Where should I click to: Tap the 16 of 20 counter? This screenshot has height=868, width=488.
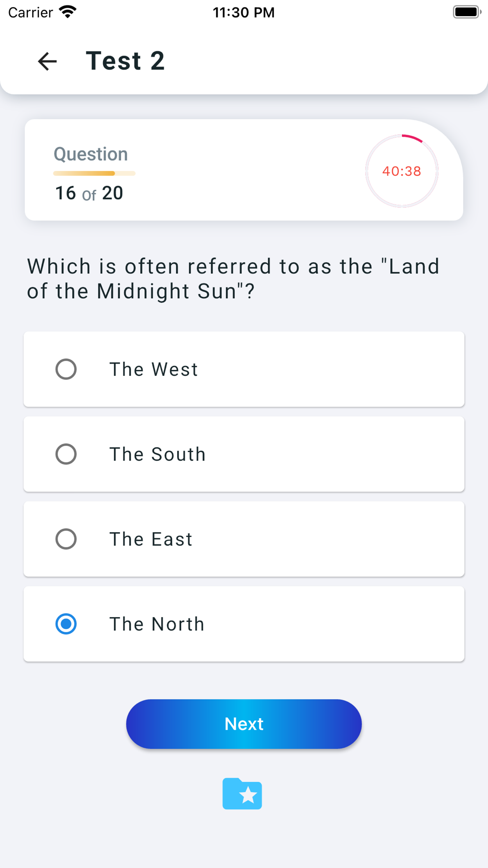pyautogui.click(x=89, y=193)
